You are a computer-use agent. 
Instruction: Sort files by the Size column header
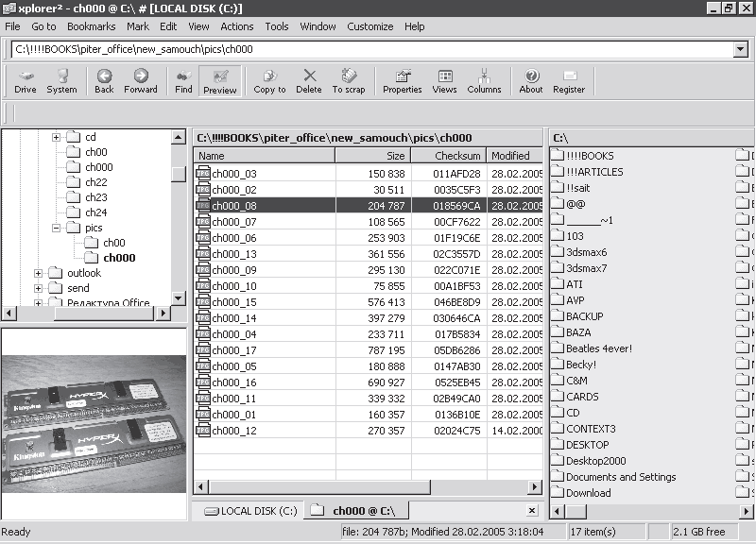click(372, 156)
